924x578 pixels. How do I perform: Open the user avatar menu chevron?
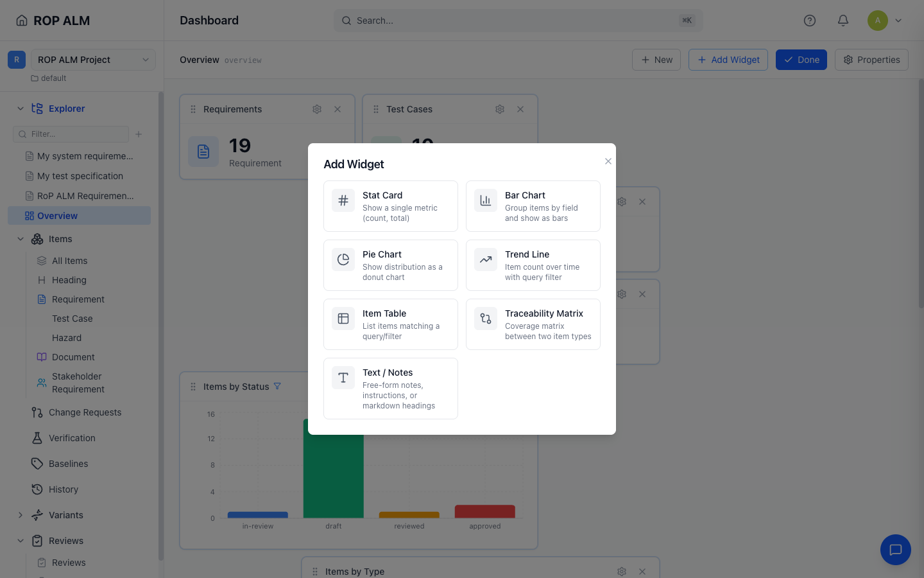pos(898,21)
